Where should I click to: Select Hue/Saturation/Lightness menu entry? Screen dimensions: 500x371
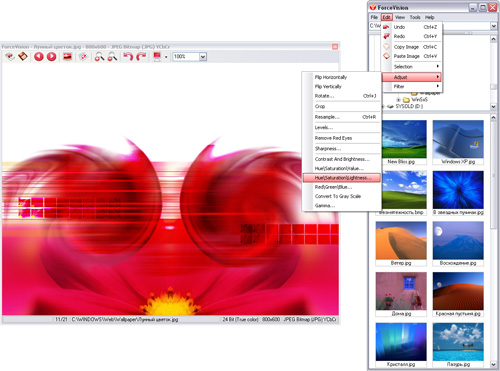(342, 178)
